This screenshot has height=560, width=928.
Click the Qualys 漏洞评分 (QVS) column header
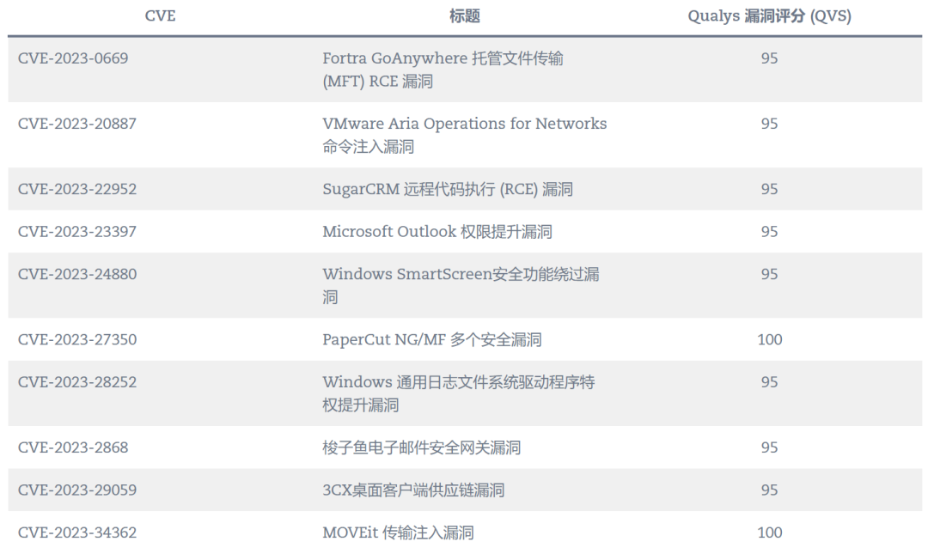(x=769, y=16)
